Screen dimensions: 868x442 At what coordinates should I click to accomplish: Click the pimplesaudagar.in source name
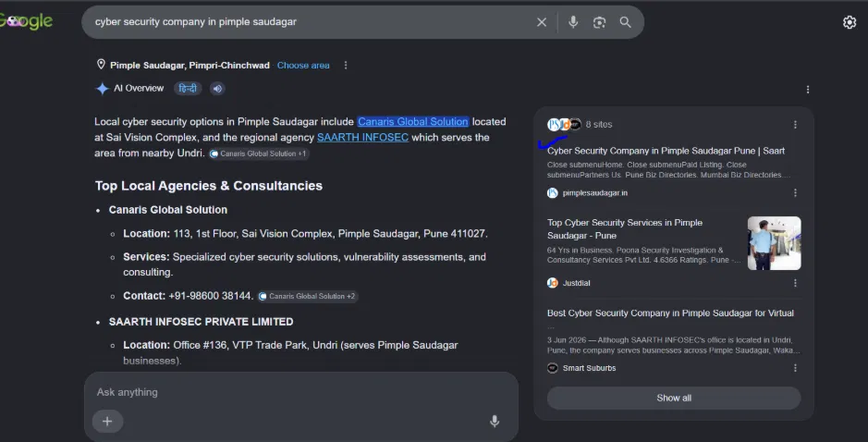point(595,192)
